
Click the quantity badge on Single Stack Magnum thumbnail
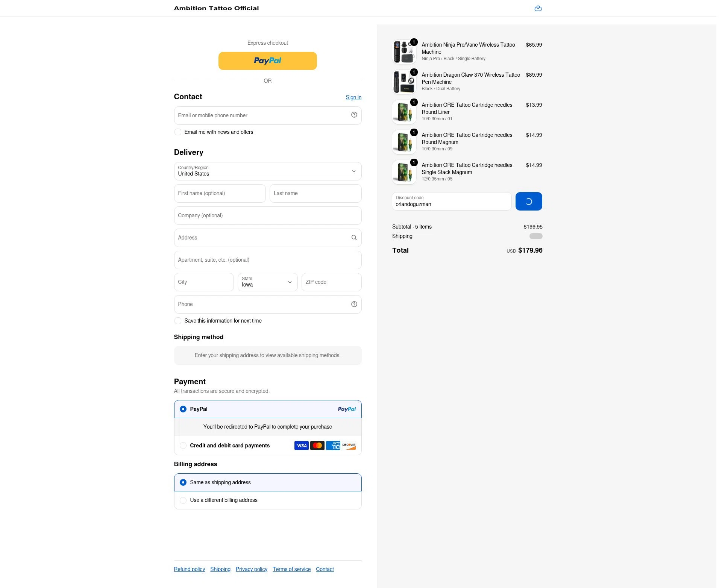point(414,162)
